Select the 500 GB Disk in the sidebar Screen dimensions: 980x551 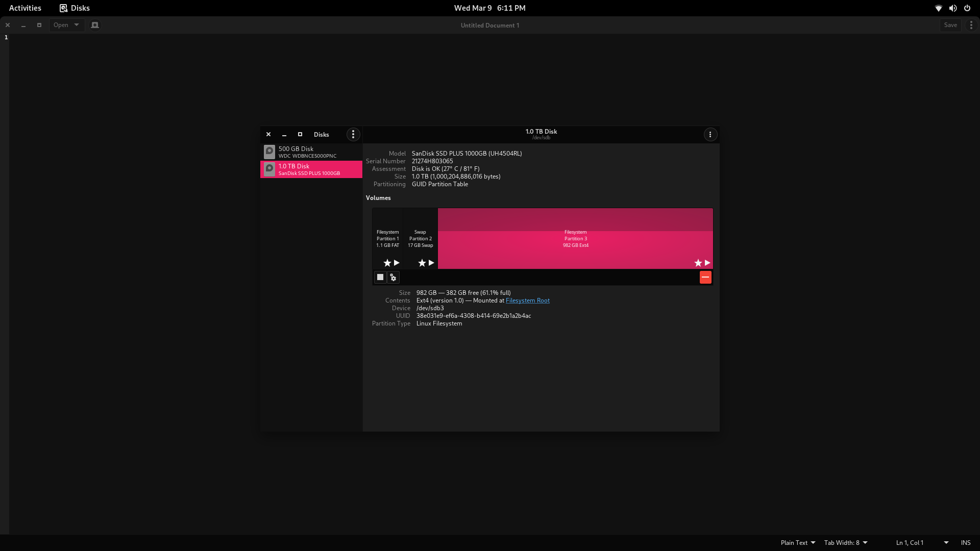click(x=310, y=152)
